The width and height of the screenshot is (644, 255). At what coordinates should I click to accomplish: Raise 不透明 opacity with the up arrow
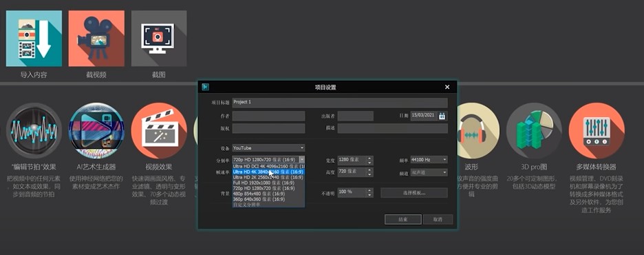pyautogui.click(x=369, y=190)
